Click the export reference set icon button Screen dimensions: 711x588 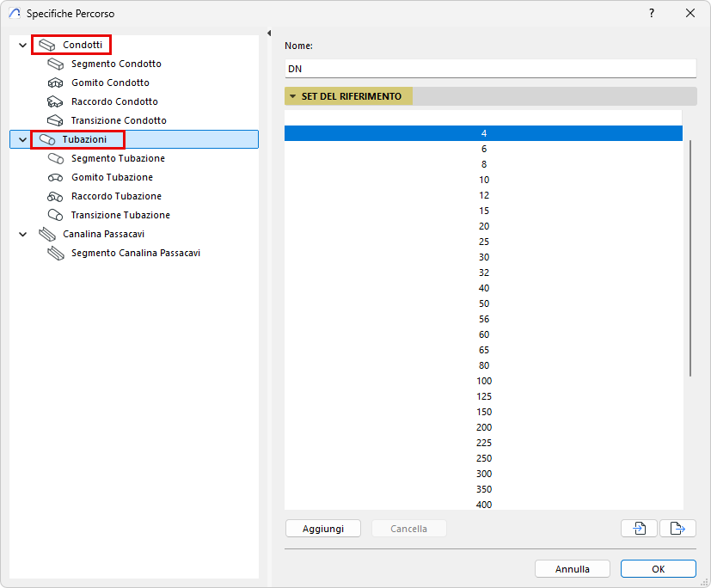point(677,528)
